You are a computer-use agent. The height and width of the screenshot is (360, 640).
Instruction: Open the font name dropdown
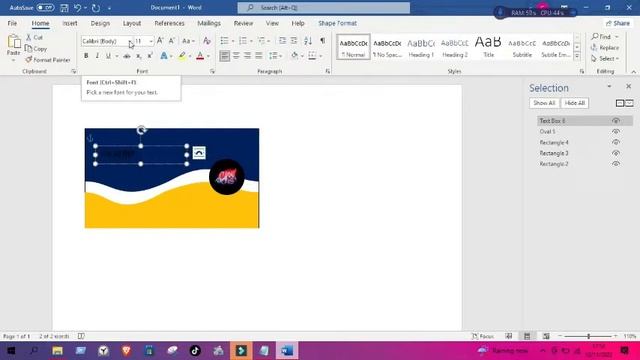131,41
